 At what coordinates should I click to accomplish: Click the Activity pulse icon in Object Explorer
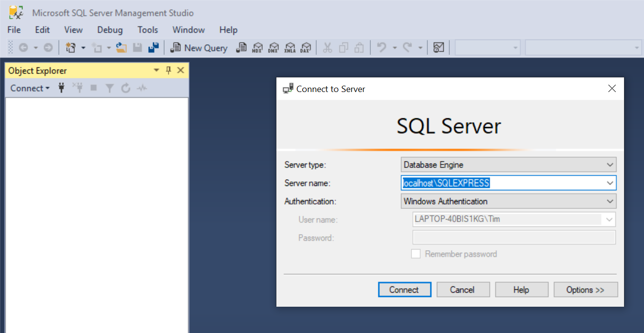(x=142, y=88)
